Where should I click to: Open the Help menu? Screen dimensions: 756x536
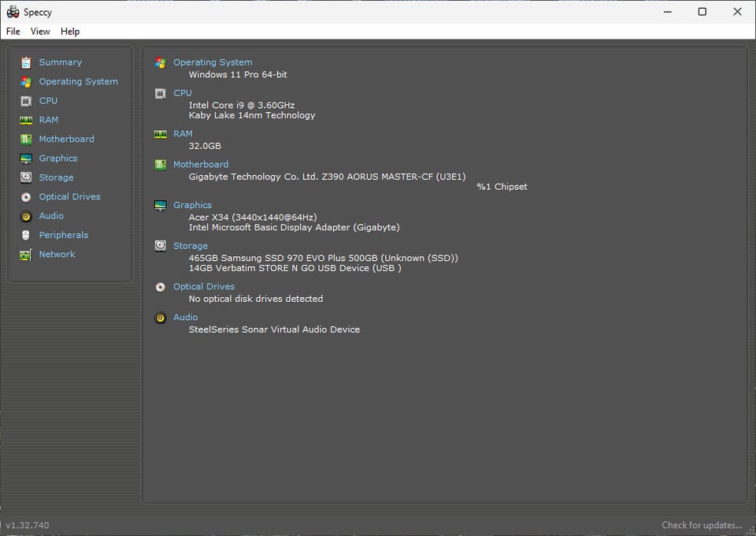70,32
